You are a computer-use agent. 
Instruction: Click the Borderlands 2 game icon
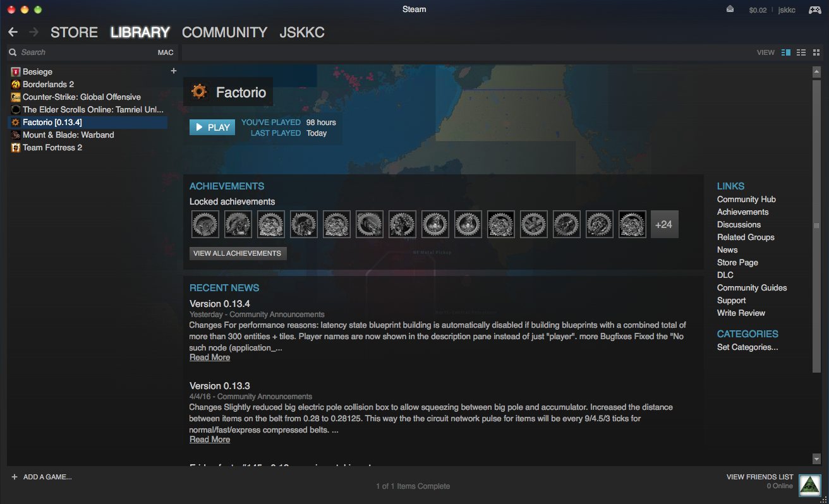16,84
